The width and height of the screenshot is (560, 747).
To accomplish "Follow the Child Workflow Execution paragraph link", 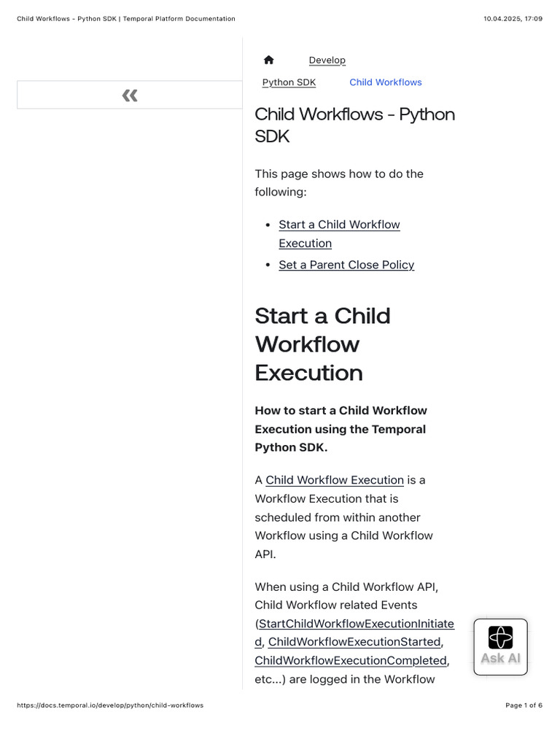I will (334, 480).
